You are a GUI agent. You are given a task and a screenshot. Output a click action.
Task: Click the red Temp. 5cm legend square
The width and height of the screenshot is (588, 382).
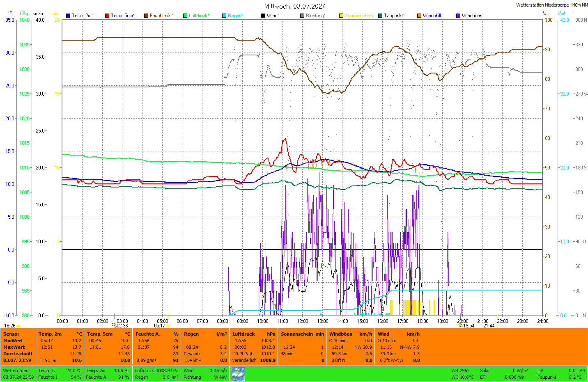coord(107,16)
